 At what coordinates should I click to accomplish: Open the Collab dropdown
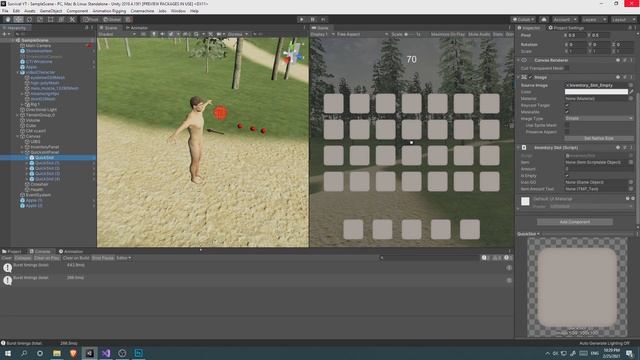point(523,20)
